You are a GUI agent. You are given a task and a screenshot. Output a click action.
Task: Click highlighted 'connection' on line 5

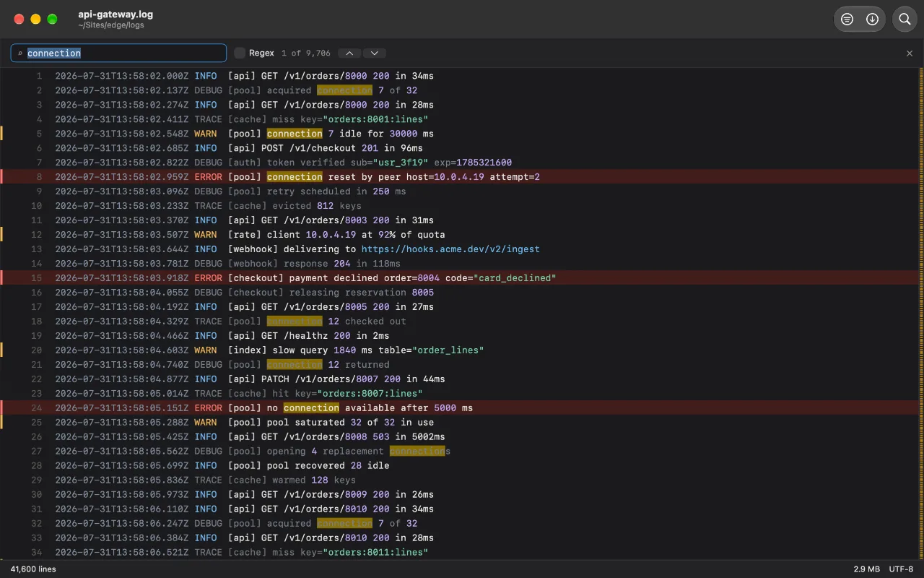[x=295, y=134]
